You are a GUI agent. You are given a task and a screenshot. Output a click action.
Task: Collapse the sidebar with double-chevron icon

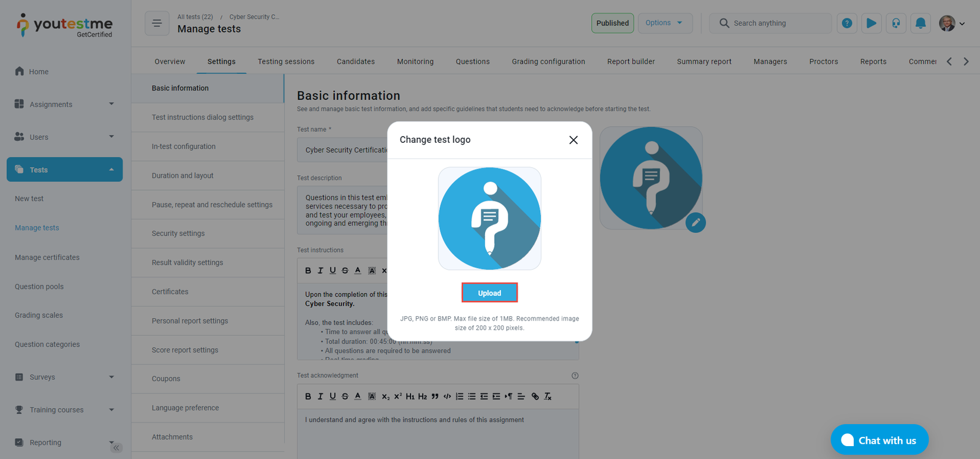[x=116, y=448]
